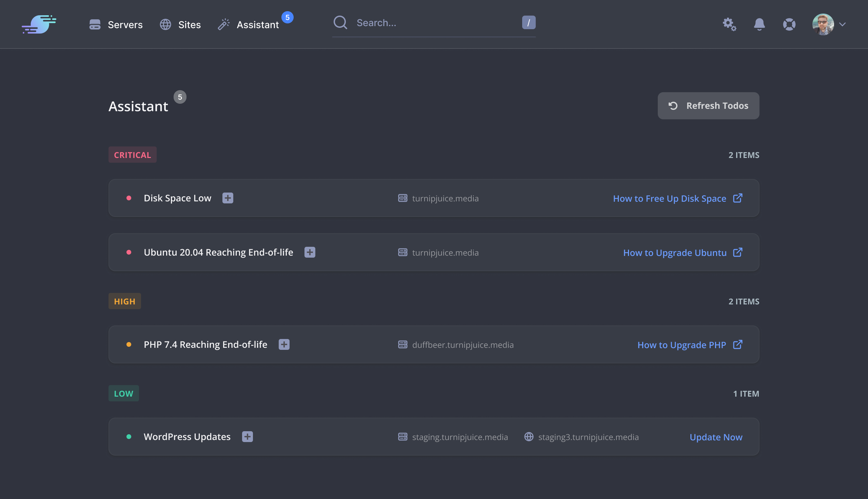Image resolution: width=868 pixels, height=499 pixels.
Task: Click the Refresh Todos button
Action: click(x=708, y=105)
